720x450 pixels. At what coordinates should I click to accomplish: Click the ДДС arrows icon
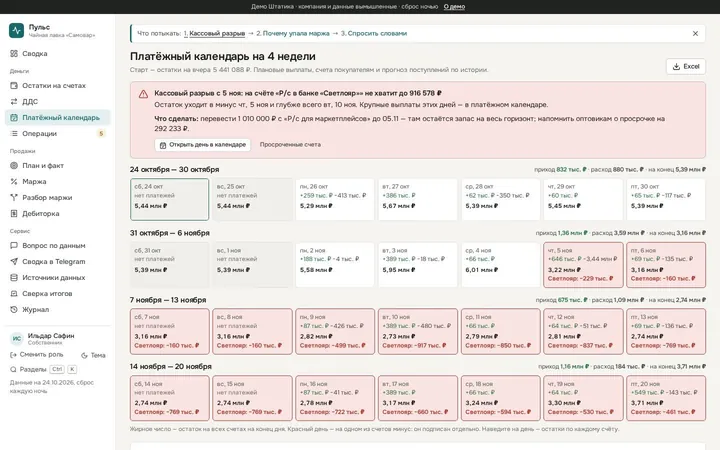(x=14, y=101)
